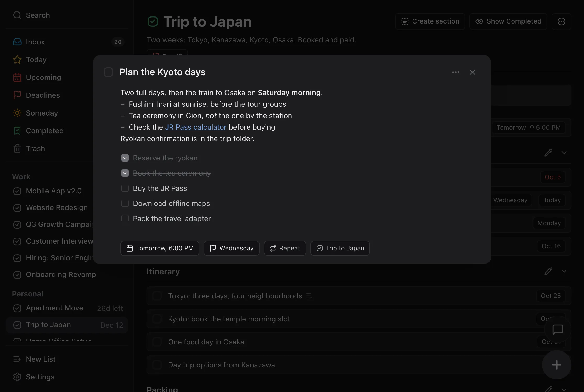This screenshot has width=584, height=392.
Task: Collapse the Itinerary section chevron
Action: (x=564, y=271)
